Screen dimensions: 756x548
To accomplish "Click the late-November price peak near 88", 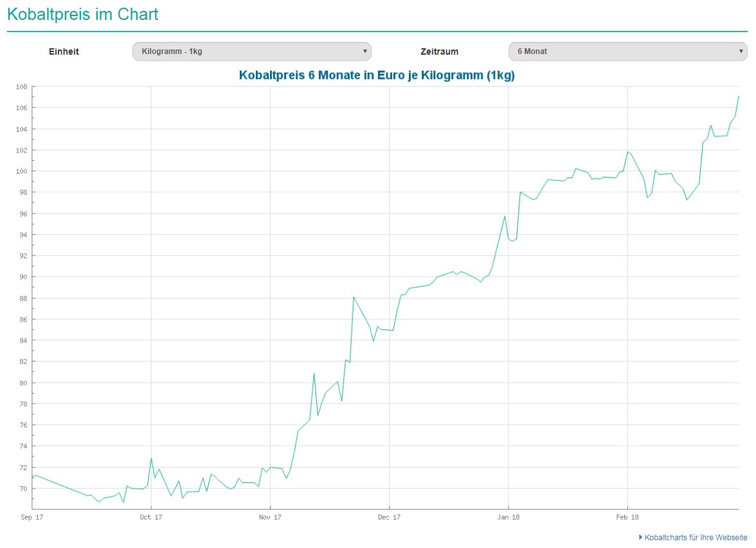I will coord(354,297).
